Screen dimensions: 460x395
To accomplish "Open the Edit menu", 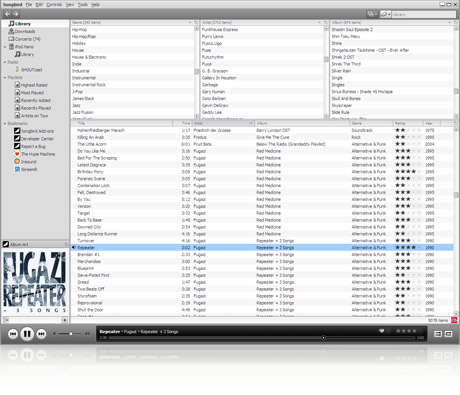I will pos(39,5).
